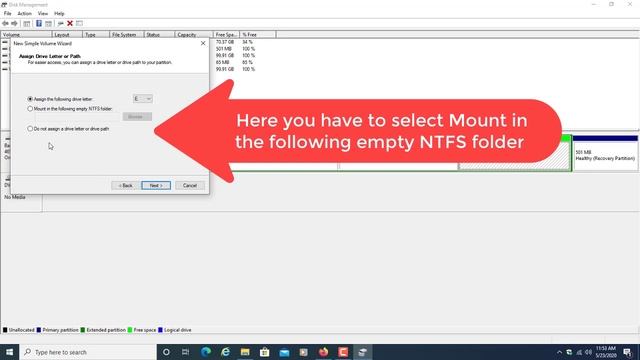
Task: Click the toolbar icon left of red X
Action: pyautogui.click(x=60, y=24)
